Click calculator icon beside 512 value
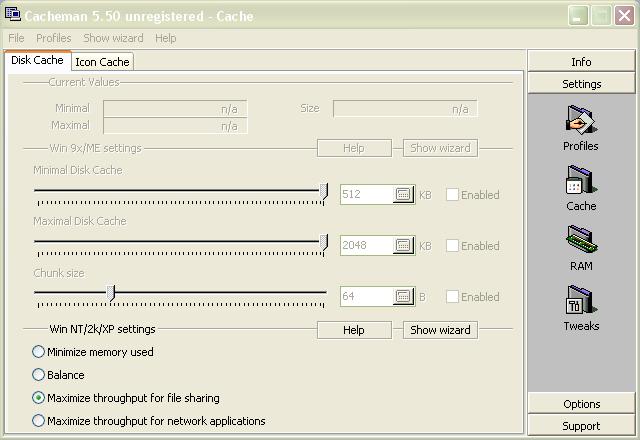This screenshot has width=640, height=440. 403,194
